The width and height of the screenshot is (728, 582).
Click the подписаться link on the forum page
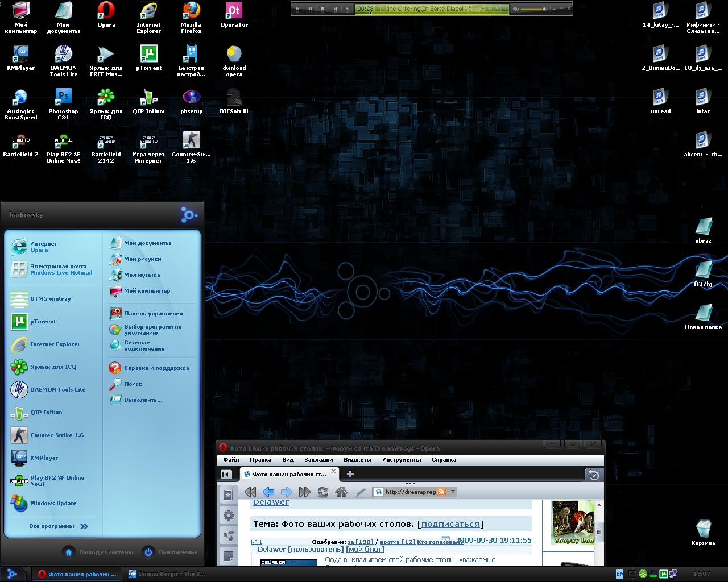point(450,524)
